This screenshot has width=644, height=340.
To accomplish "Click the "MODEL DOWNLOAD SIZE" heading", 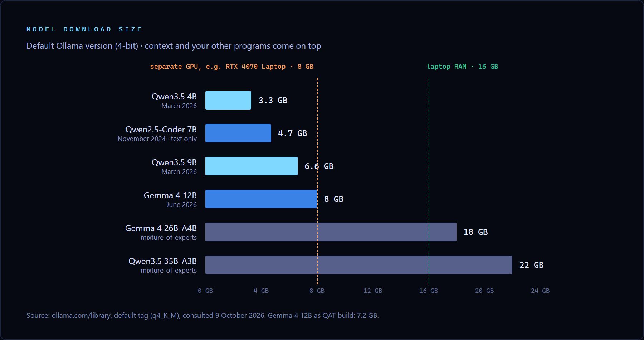I will click(84, 29).
